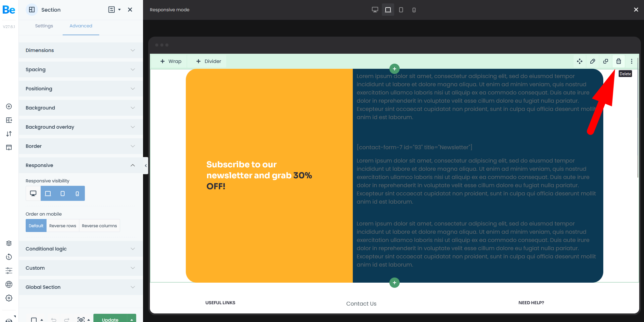Click the undo arrow icon

pyautogui.click(x=54, y=320)
